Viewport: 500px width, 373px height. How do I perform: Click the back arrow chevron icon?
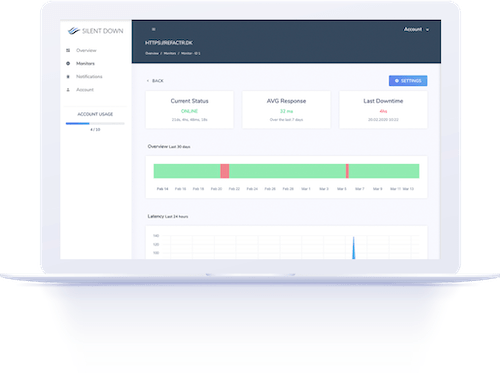pyautogui.click(x=148, y=81)
